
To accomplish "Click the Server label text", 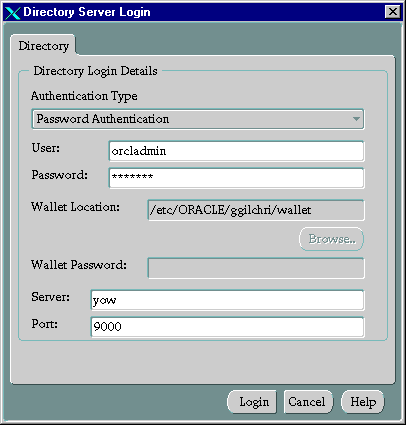I will tap(51, 297).
